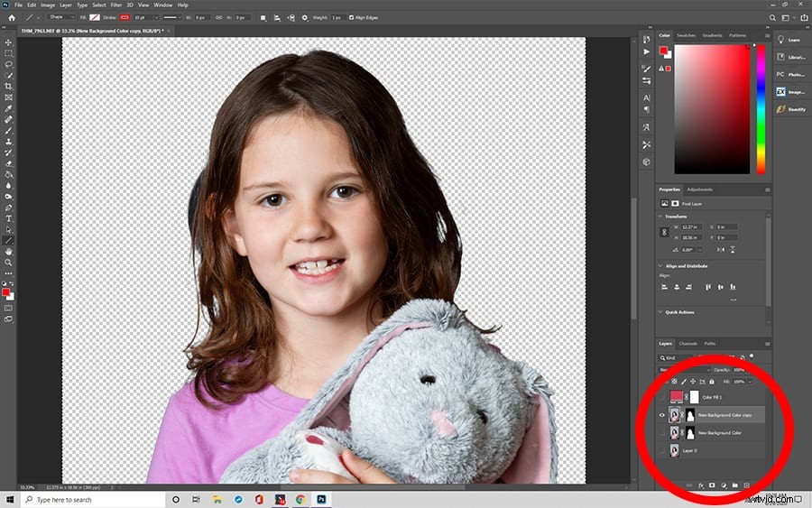Select the Zoom tool
812x508 pixels.
pyautogui.click(x=8, y=263)
